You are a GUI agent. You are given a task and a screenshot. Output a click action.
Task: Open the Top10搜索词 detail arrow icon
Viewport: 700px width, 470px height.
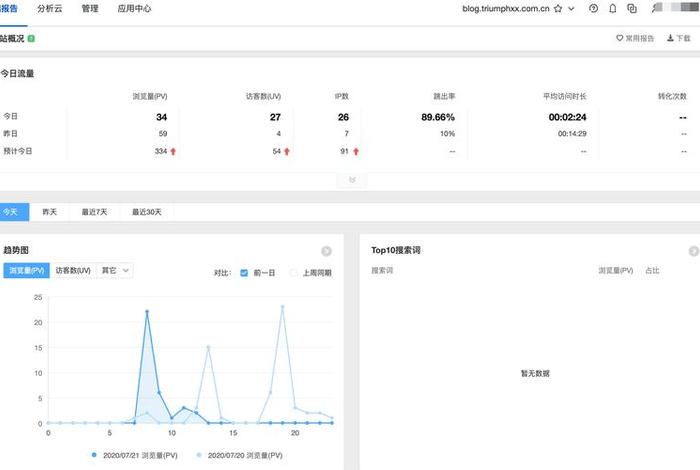(694, 251)
